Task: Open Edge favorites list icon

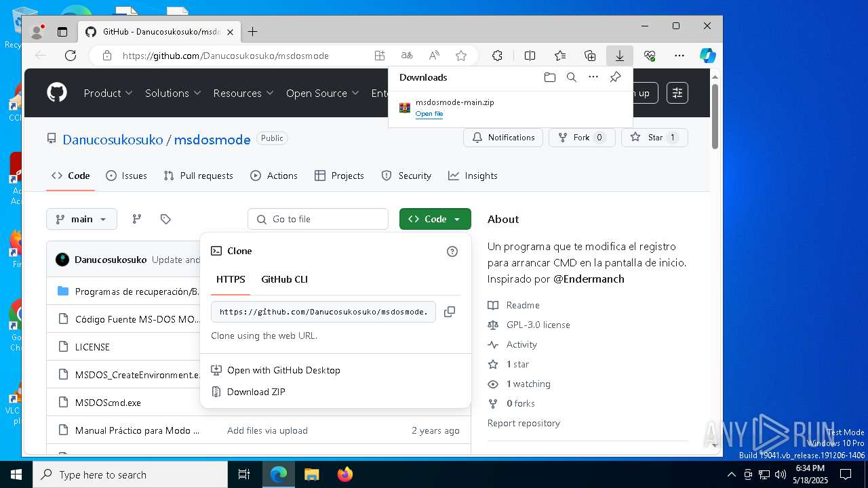Action: [560, 56]
